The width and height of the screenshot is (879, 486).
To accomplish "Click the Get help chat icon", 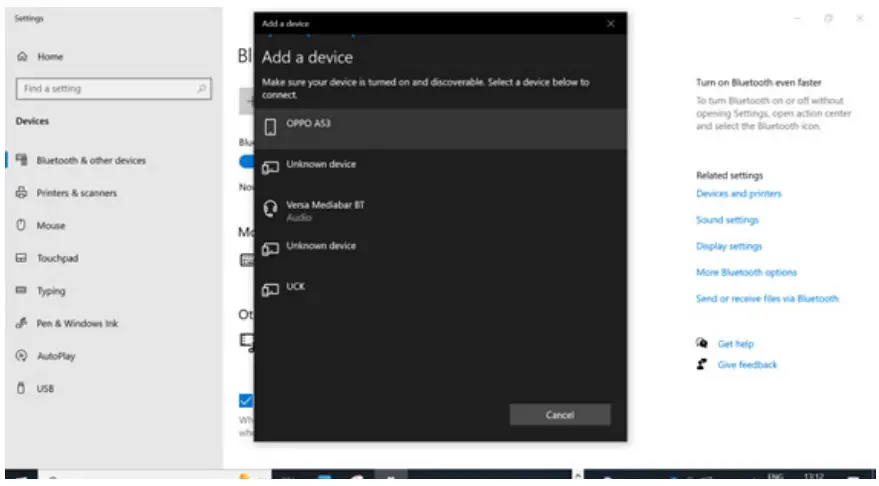I will 702,342.
